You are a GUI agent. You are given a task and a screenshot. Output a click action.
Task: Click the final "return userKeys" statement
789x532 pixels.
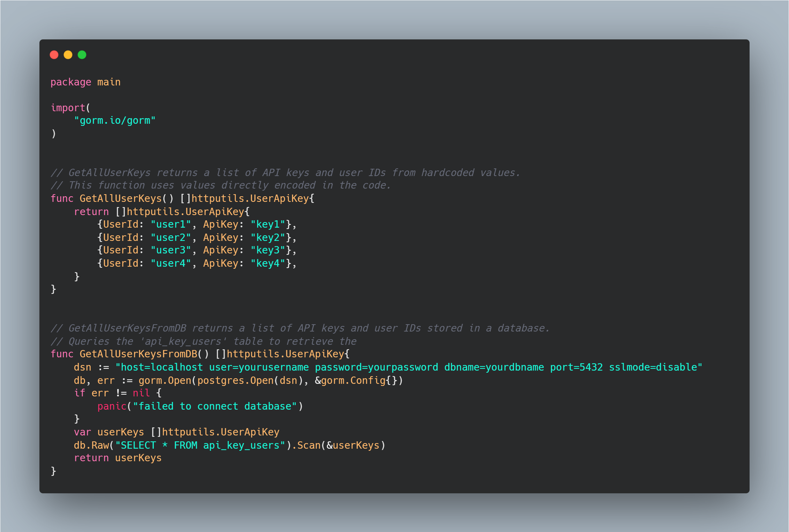(118, 458)
